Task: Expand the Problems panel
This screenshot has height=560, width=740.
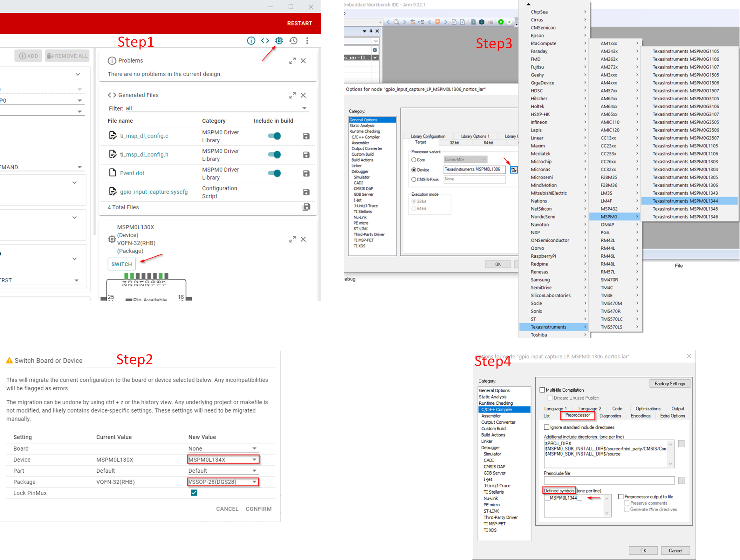Action: tap(292, 61)
